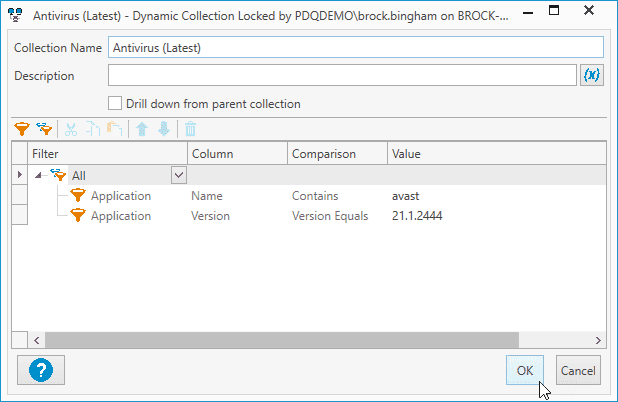
Task: Click the Filter column header
Action: pos(107,154)
